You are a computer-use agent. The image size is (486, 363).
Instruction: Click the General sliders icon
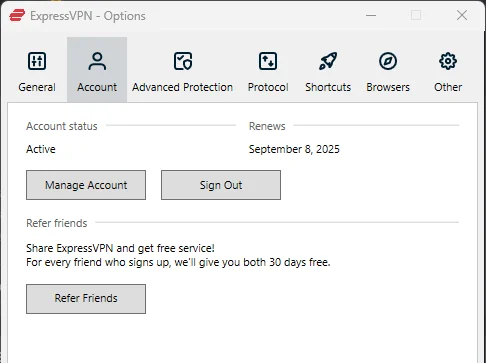pos(37,61)
